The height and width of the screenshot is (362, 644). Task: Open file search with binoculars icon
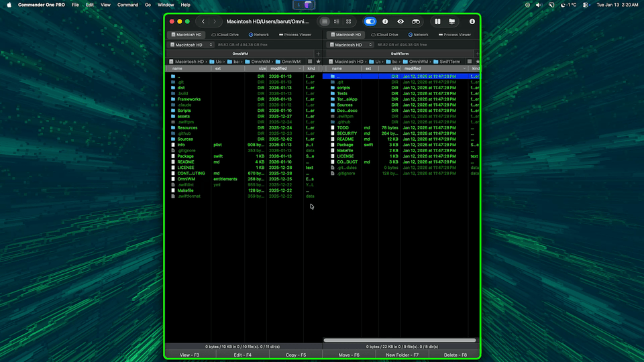(416, 21)
